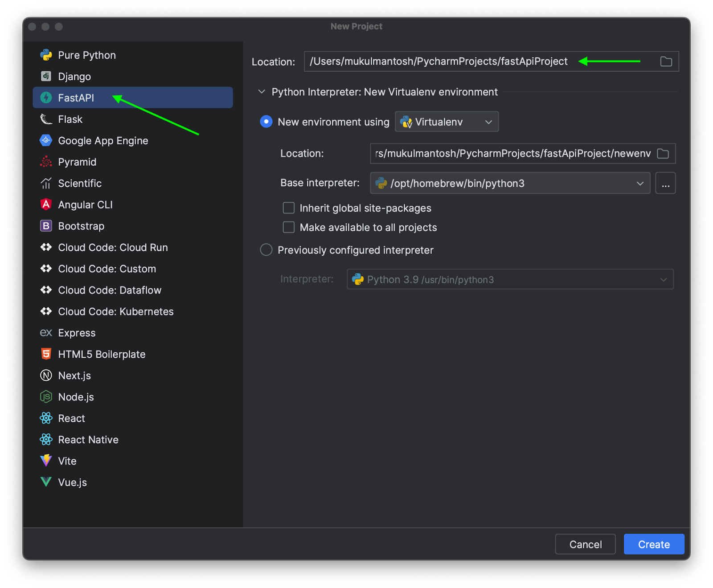
Task: Select Cloud Code: Dataflow text entry
Action: (110, 290)
